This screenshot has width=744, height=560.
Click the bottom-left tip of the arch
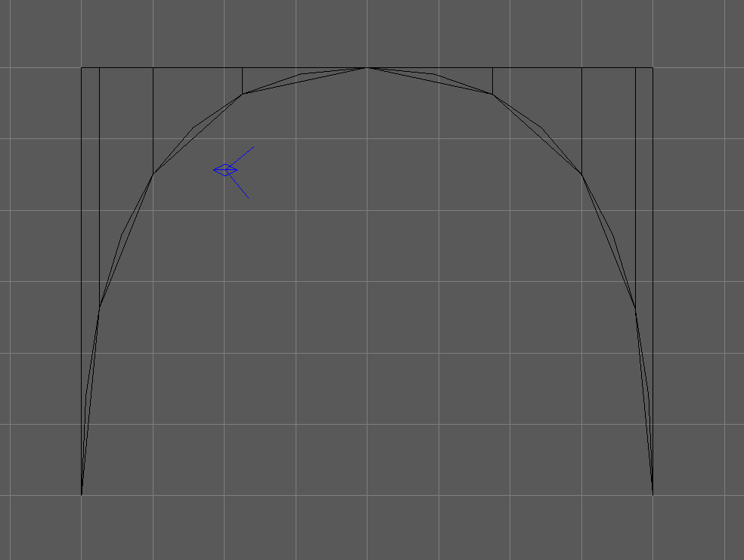click(x=82, y=495)
